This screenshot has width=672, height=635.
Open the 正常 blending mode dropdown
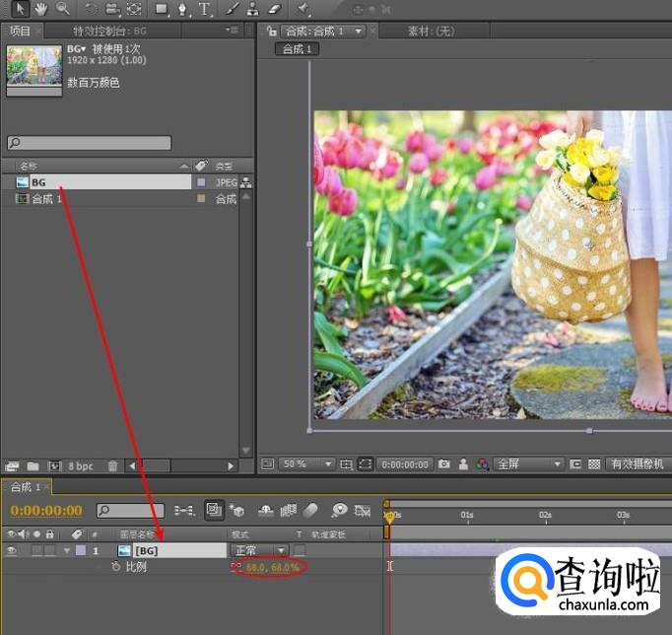(259, 550)
